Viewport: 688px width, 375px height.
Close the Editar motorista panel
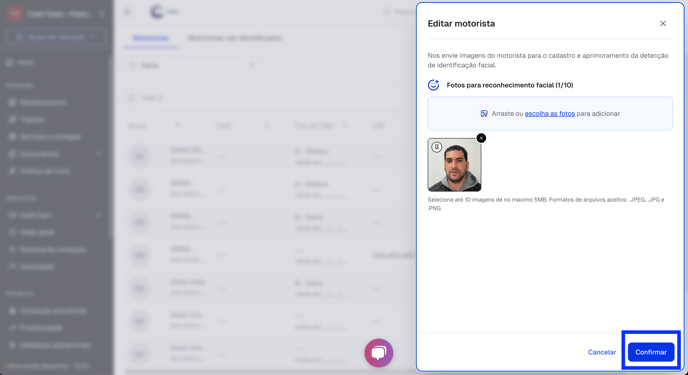point(663,23)
